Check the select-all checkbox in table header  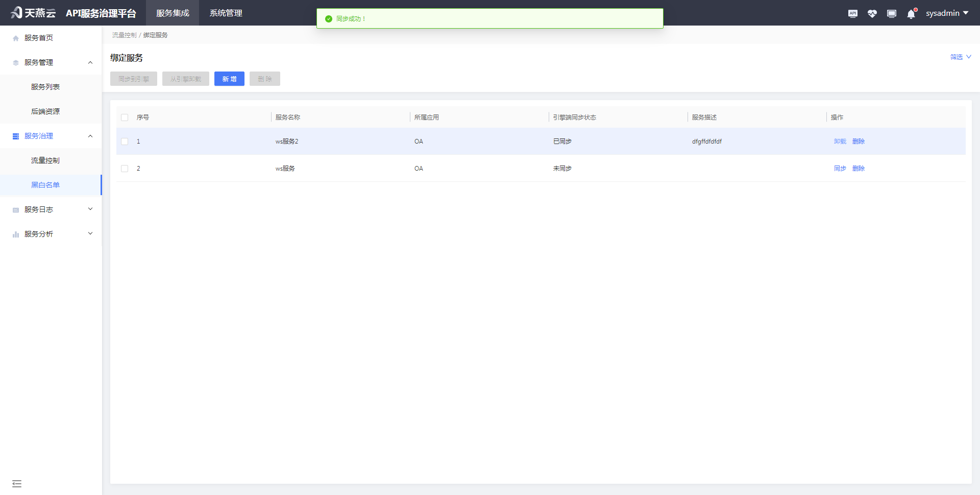[125, 117]
